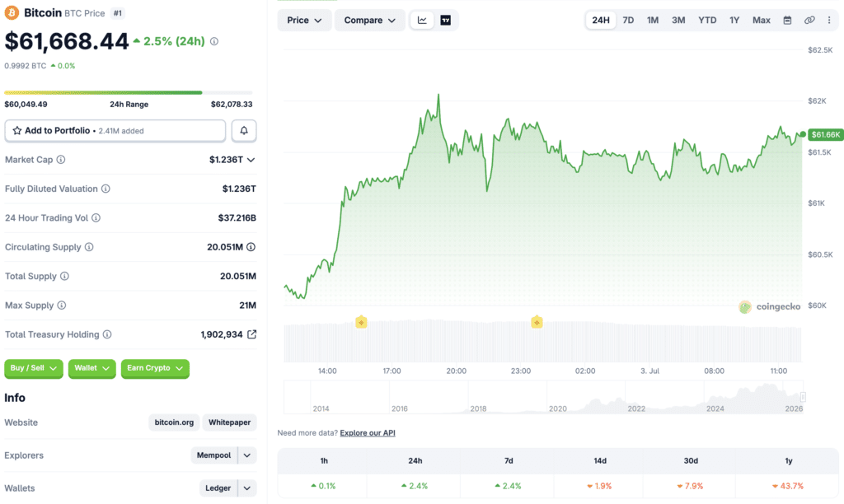The width and height of the screenshot is (844, 504).
Task: Click the 1.9% 14d change cell
Action: (x=600, y=486)
